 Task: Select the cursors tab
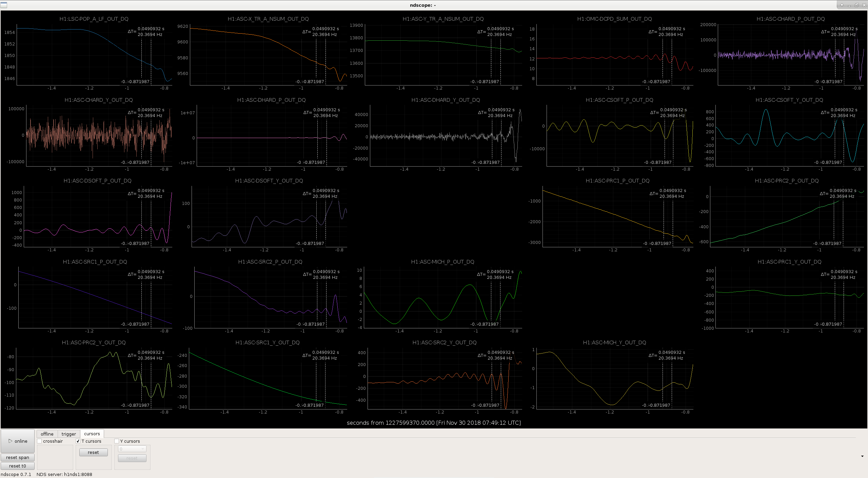[92, 434]
